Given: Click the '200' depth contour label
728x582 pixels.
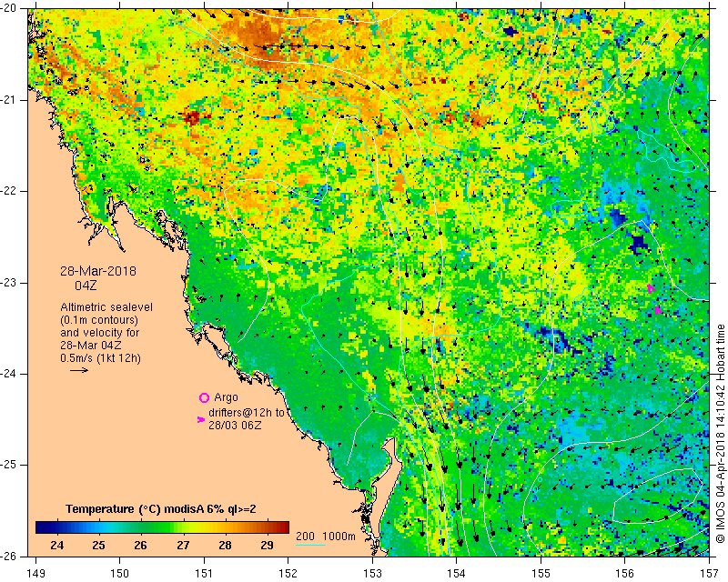Looking at the screenshot, I should click(x=305, y=536).
